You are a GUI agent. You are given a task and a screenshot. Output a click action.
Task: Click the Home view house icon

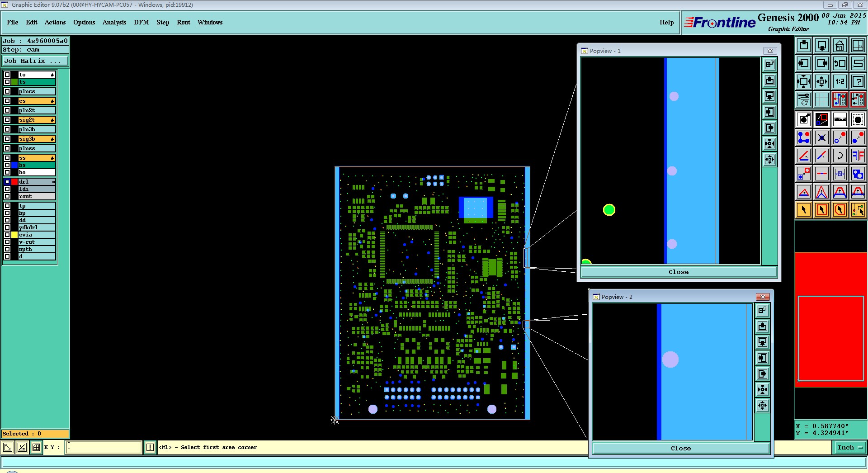tap(840, 45)
